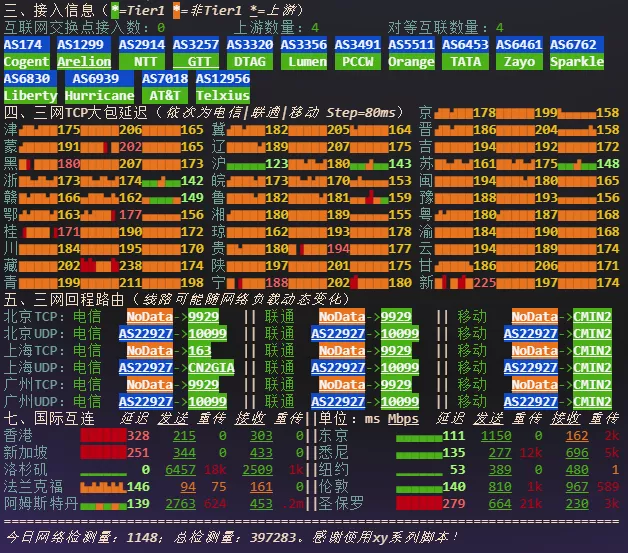This screenshot has width=628, height=553.
Task: Click the 七、国际互连 section header
Action: 48,418
